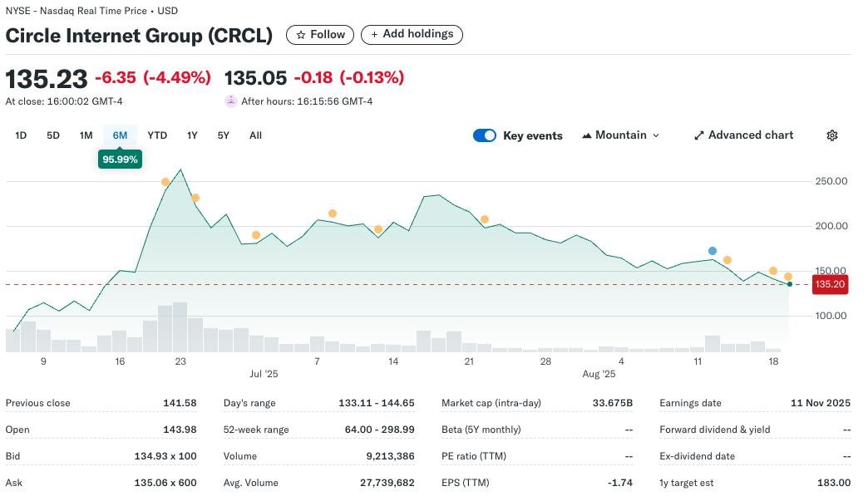Choose the All time range
Image resolution: width=868 pixels, height=501 pixels.
(256, 135)
